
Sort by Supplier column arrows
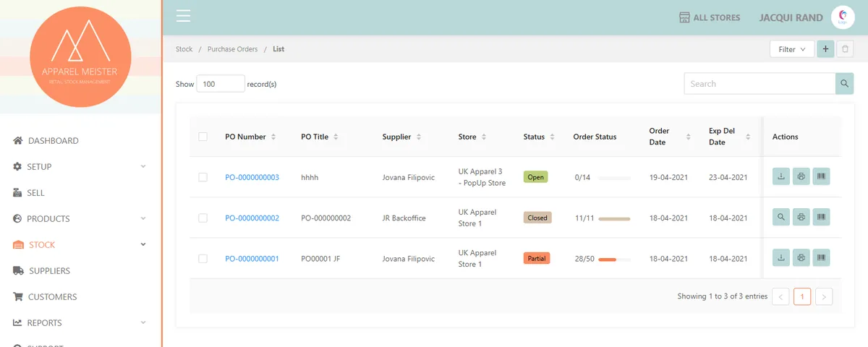pos(419,137)
